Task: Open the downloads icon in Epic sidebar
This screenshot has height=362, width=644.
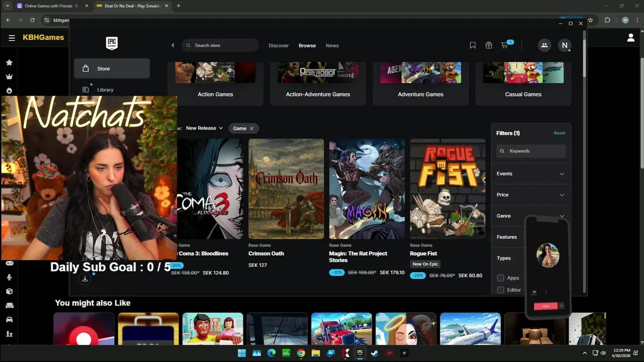Action: [85, 279]
